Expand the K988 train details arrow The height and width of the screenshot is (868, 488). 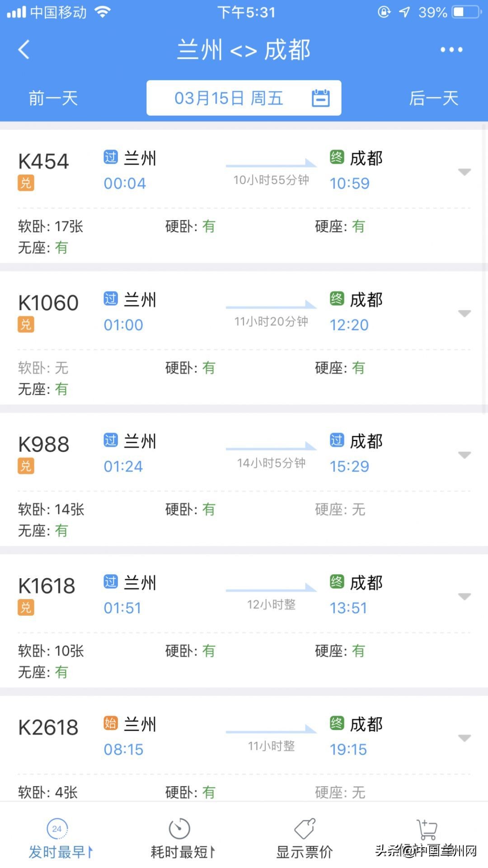(x=465, y=455)
